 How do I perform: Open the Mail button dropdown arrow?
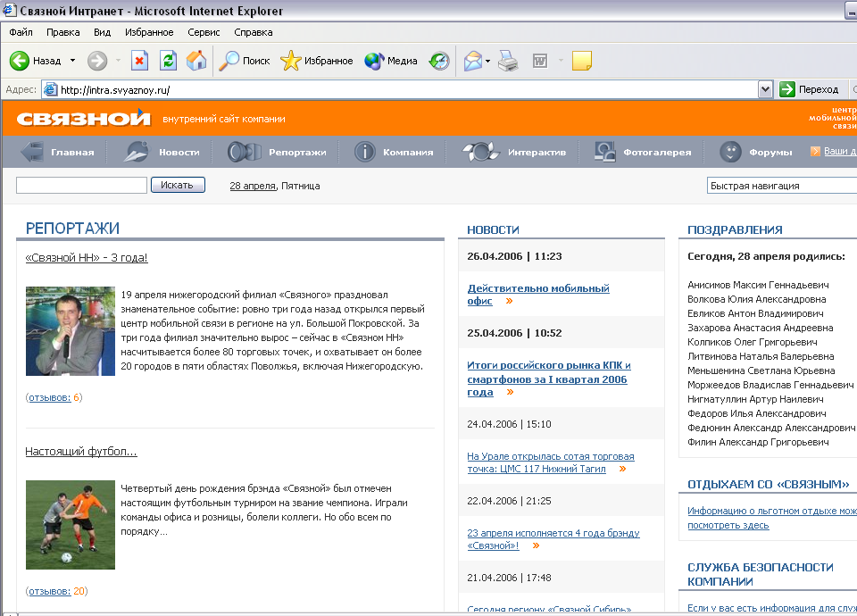(x=487, y=62)
